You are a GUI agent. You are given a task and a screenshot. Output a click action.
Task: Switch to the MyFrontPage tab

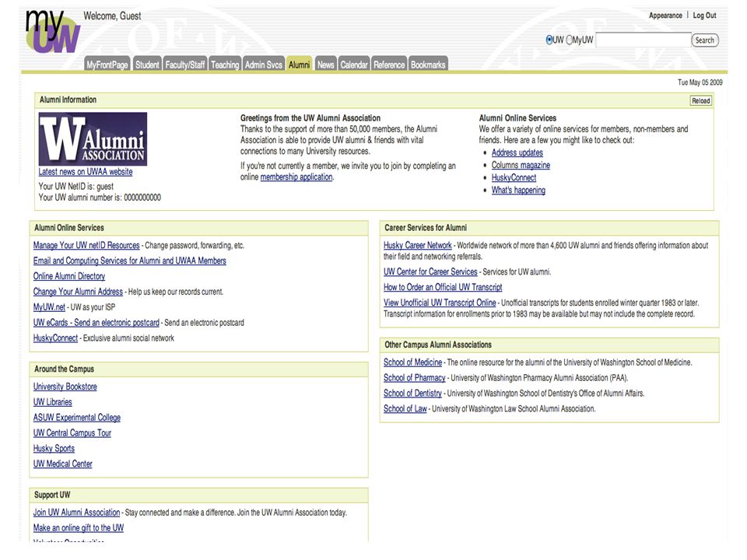107,65
